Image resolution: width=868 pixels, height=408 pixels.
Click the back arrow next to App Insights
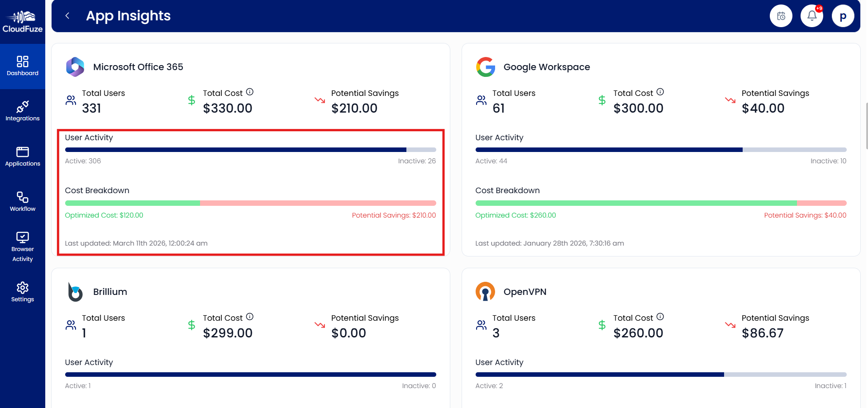click(x=67, y=15)
